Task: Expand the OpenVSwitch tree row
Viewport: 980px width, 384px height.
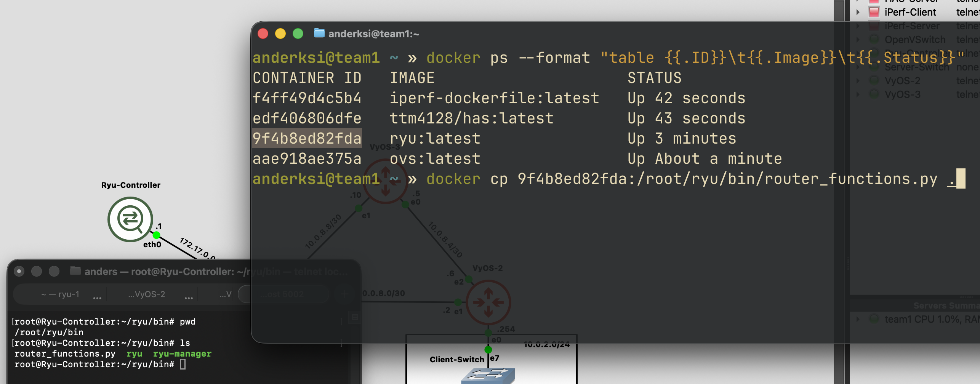Action: [858, 40]
